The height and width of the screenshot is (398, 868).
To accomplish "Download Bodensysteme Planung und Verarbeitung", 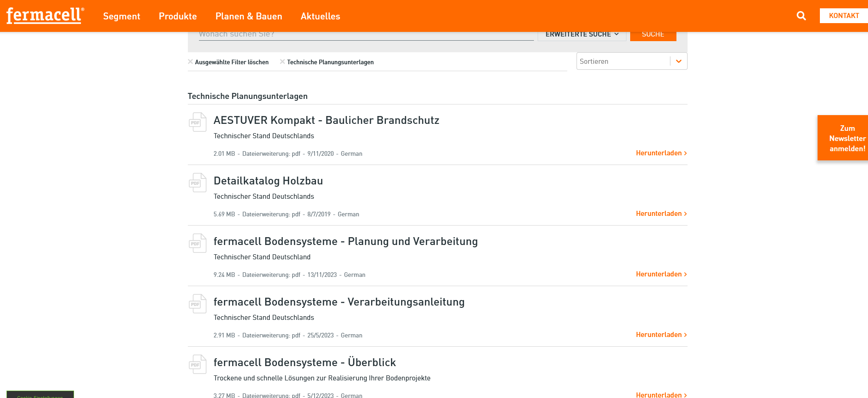I will 661,274.
